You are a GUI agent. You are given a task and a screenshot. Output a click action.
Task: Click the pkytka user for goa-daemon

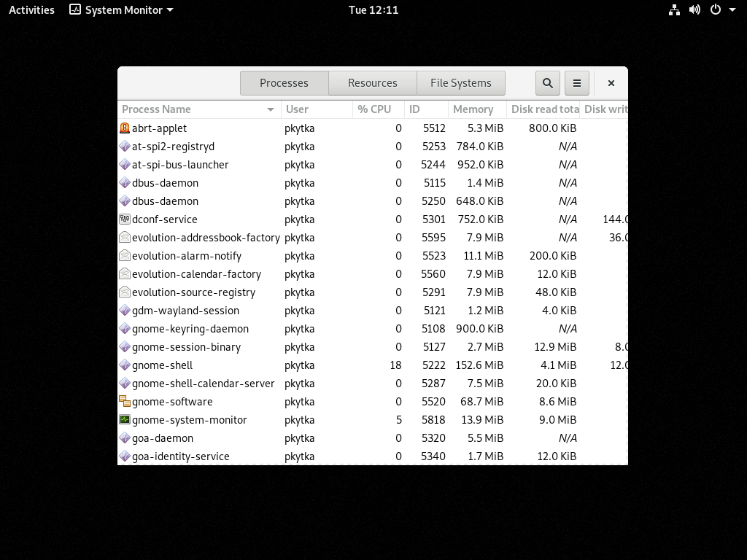click(299, 438)
